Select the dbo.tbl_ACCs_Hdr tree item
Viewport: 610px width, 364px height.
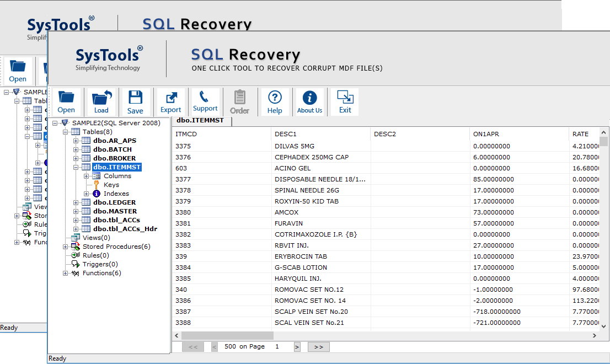tap(125, 229)
